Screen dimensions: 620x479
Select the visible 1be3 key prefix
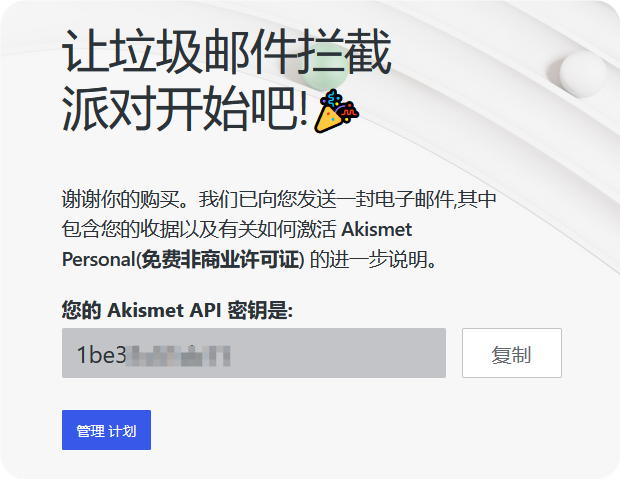[101, 354]
